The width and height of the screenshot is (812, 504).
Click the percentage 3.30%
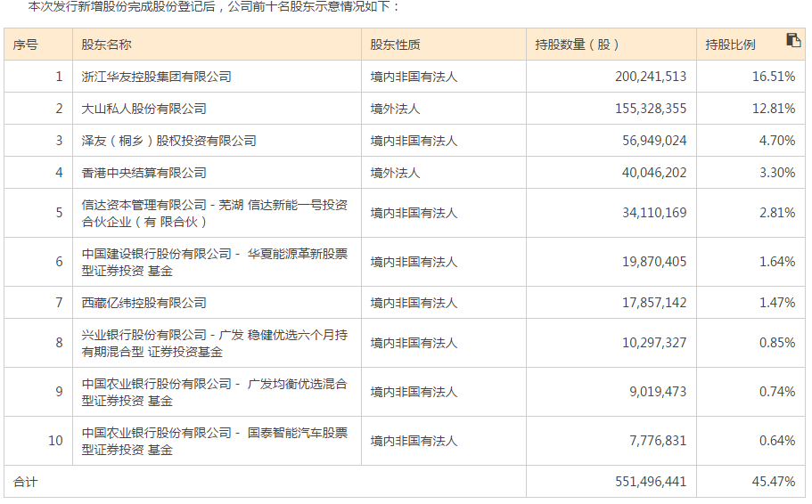point(777,173)
